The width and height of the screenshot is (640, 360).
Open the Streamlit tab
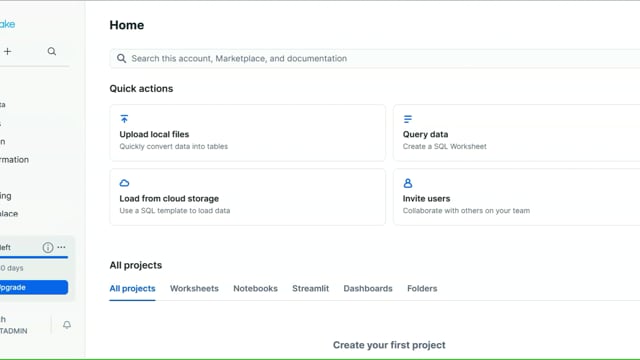[x=311, y=289]
